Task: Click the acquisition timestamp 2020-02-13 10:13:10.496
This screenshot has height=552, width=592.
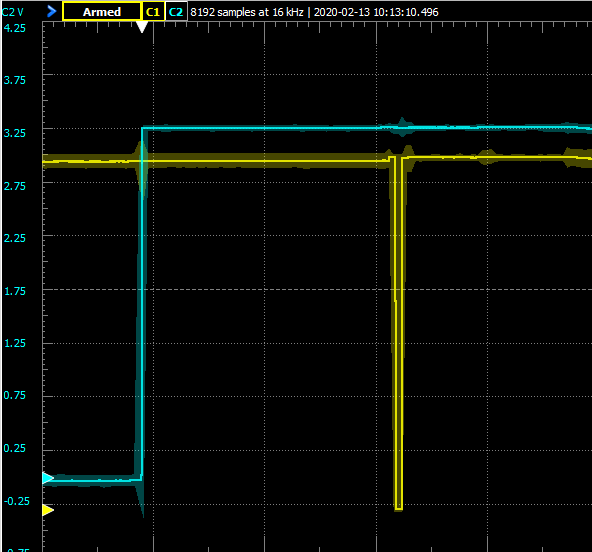Action: point(376,12)
